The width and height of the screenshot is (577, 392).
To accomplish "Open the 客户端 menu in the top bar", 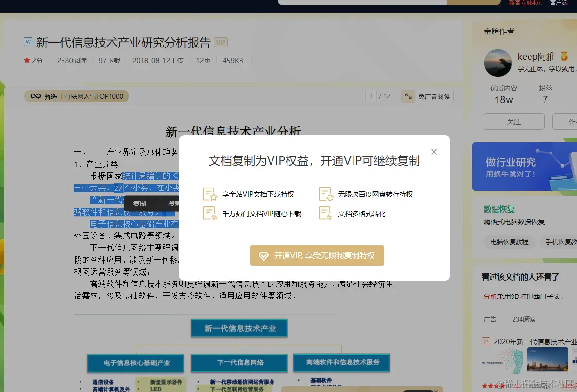I will 559,3.
